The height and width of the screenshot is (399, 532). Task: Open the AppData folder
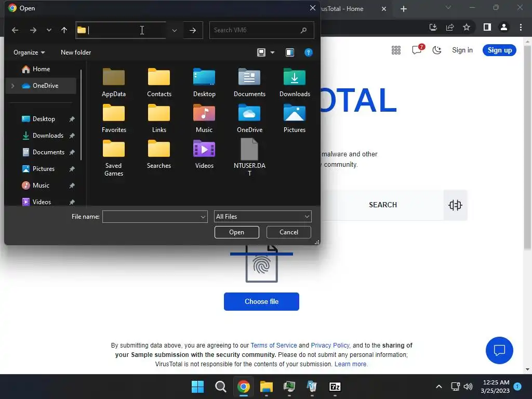point(114,83)
